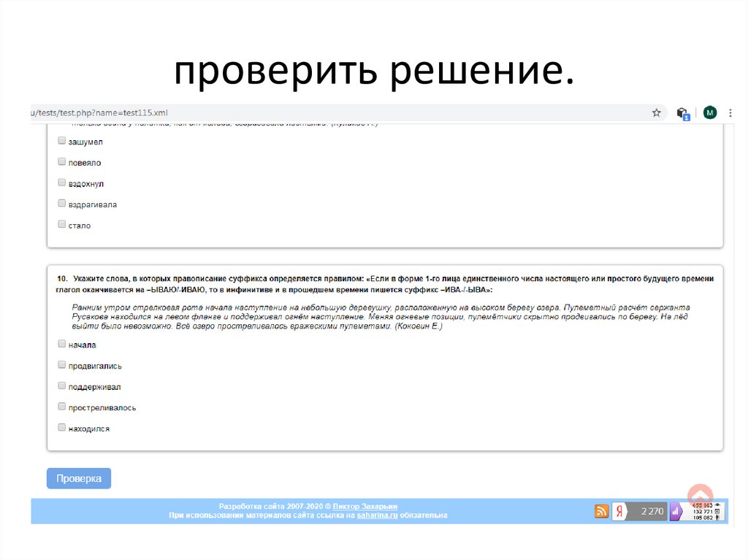748x560 pixels.
Task: Select the checkbox for находился
Action: [61, 426]
